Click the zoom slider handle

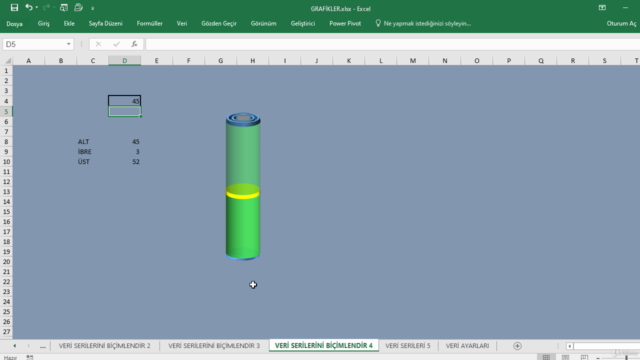pos(627,358)
